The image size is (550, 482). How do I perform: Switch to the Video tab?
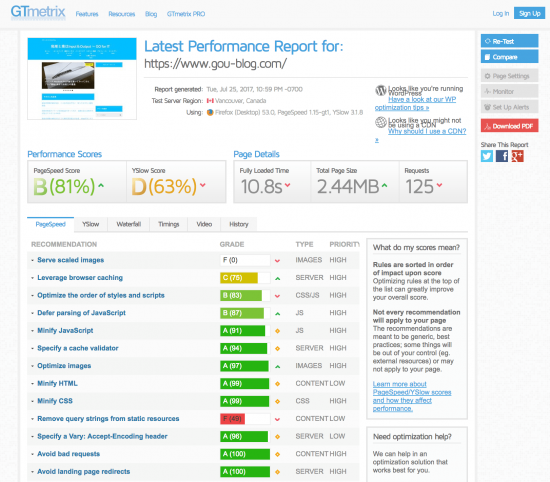click(204, 224)
